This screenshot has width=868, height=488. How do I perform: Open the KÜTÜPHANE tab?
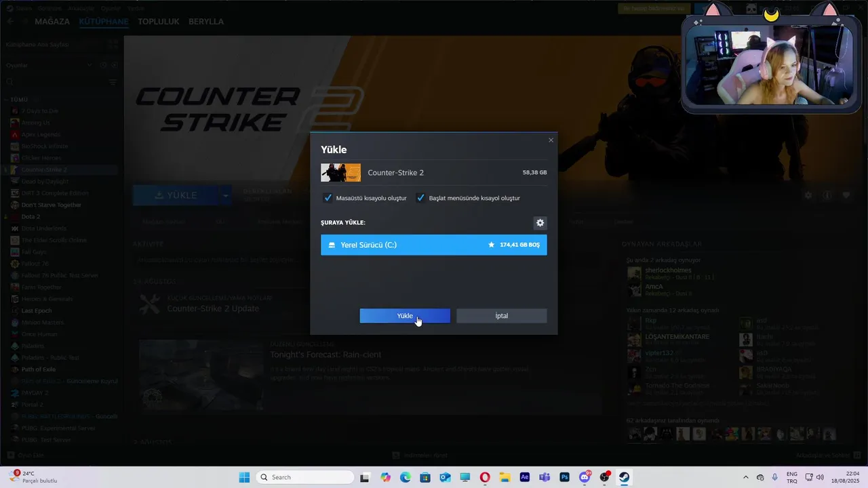[x=104, y=22]
